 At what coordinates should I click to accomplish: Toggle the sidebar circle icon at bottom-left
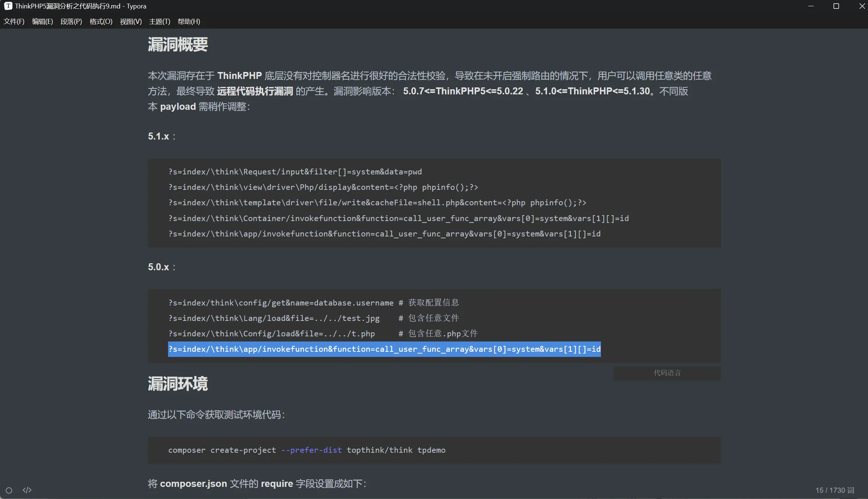coord(9,490)
